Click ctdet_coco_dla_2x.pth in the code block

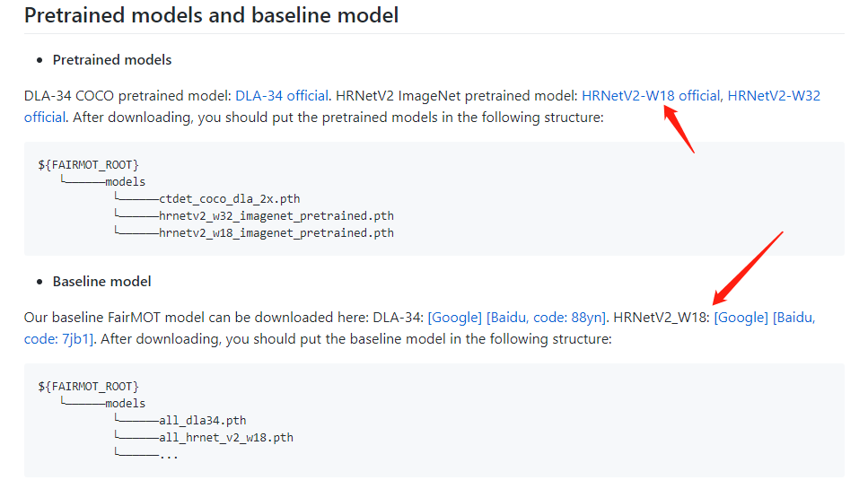(x=230, y=199)
